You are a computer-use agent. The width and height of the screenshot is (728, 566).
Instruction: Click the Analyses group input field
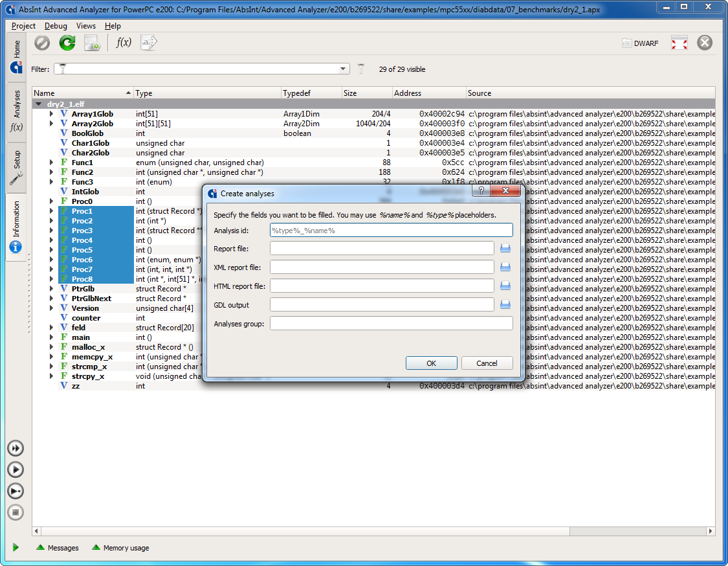[x=392, y=323]
